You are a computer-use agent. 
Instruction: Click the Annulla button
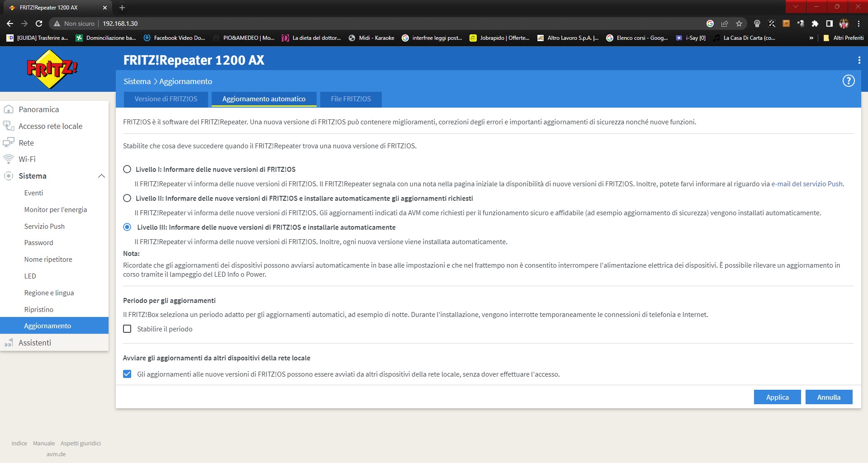(829, 397)
